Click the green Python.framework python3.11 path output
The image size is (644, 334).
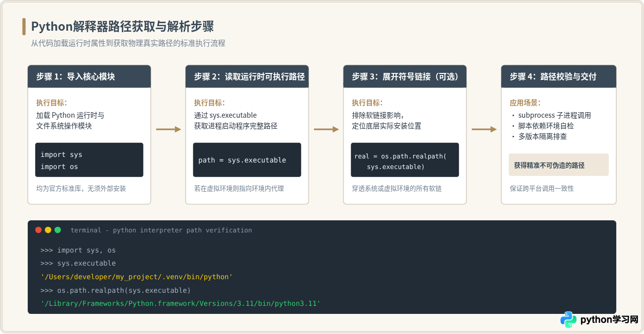point(180,303)
